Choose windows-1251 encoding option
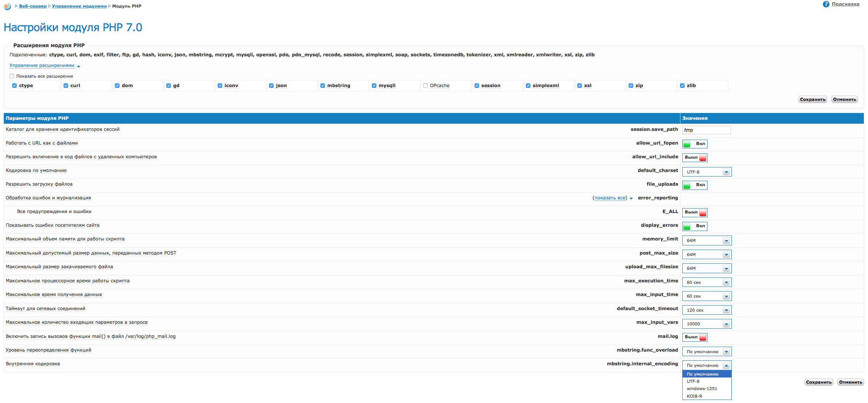This screenshot has width=868, height=403. tap(707, 389)
